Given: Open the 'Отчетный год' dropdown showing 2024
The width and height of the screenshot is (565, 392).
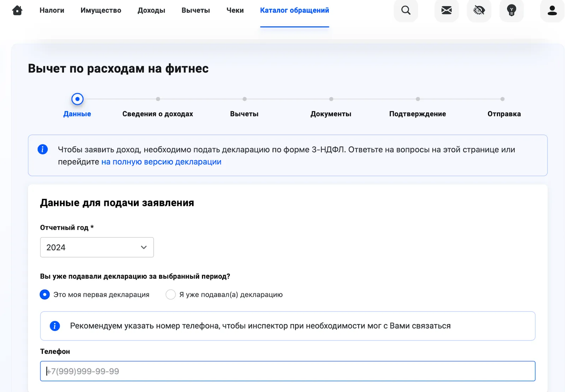Looking at the screenshot, I should click(x=97, y=247).
